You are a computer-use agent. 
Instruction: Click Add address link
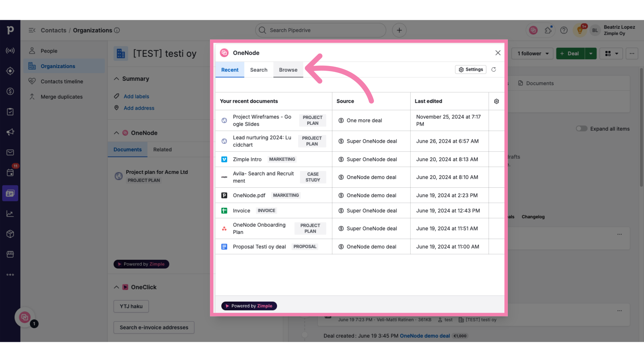click(139, 108)
